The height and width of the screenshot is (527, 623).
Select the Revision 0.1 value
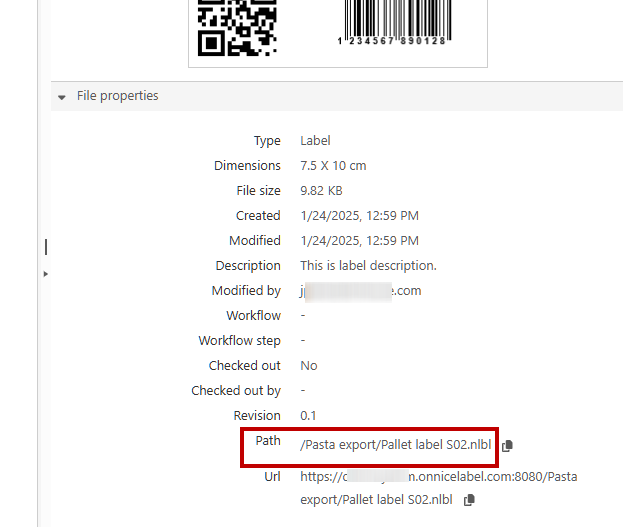click(308, 416)
